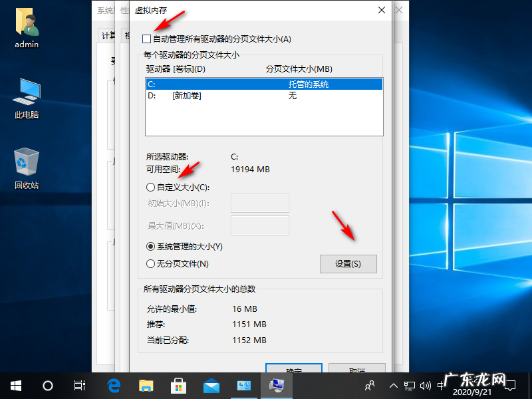Open the admin folder on desktop
The image size is (532, 399).
pyautogui.click(x=27, y=27)
